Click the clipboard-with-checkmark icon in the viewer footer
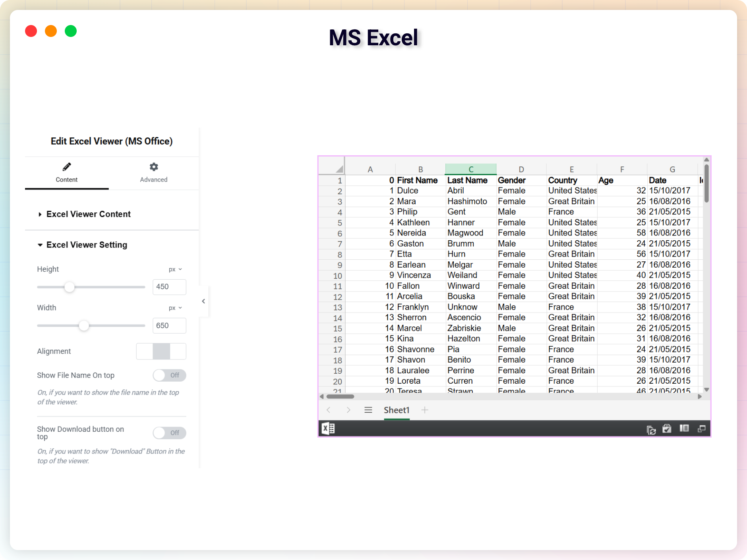 pyautogui.click(x=667, y=429)
